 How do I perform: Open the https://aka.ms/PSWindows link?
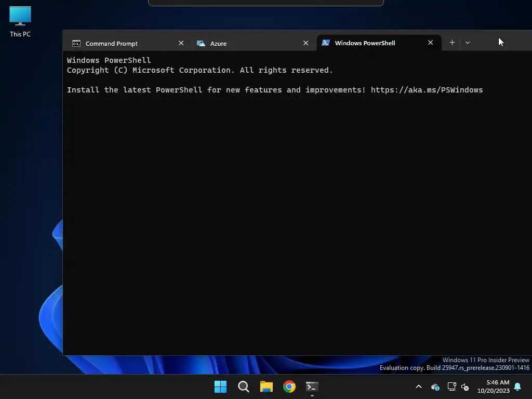pyautogui.click(x=427, y=90)
